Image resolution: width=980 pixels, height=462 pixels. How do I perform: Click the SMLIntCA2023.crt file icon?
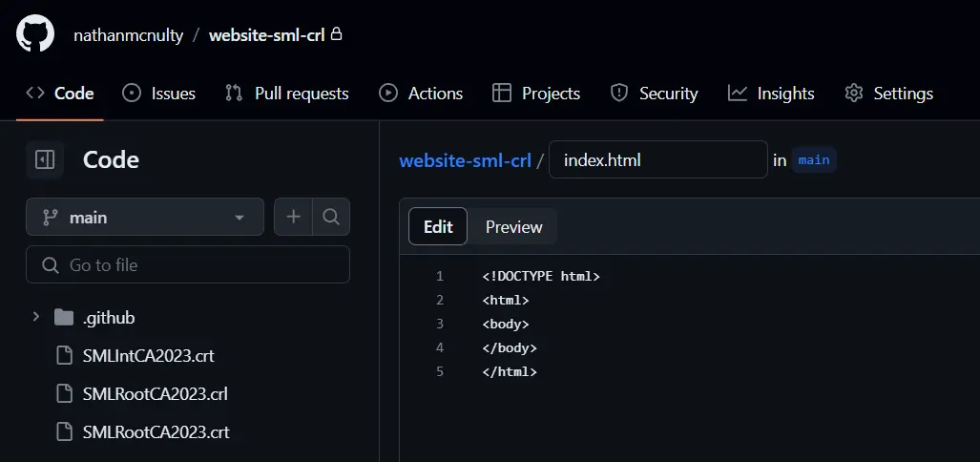[x=64, y=356]
